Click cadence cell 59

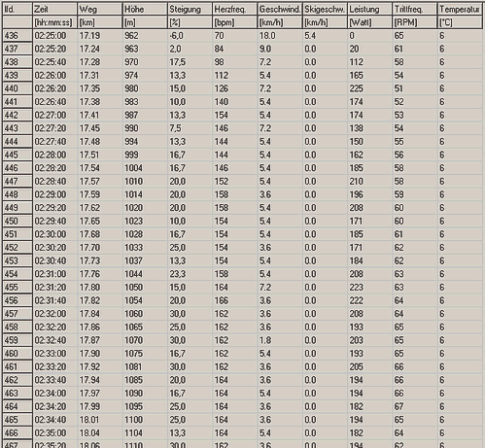coord(415,194)
